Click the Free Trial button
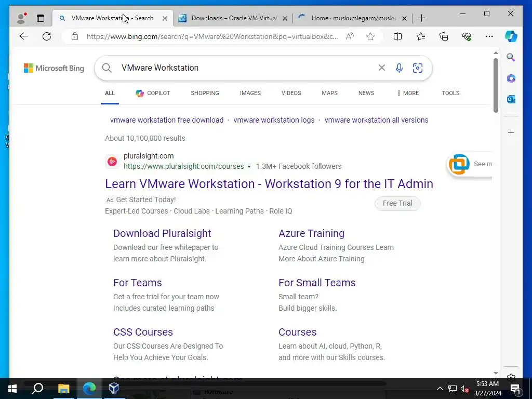 (x=397, y=203)
